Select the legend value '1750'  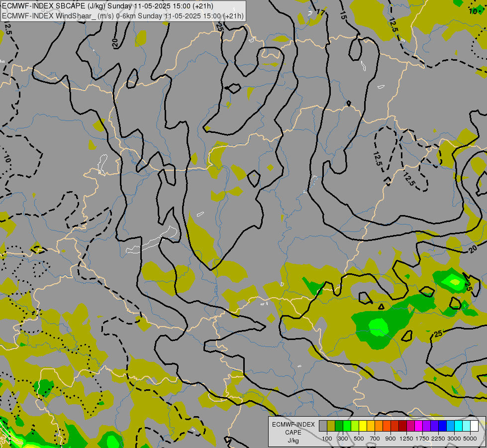(x=422, y=439)
